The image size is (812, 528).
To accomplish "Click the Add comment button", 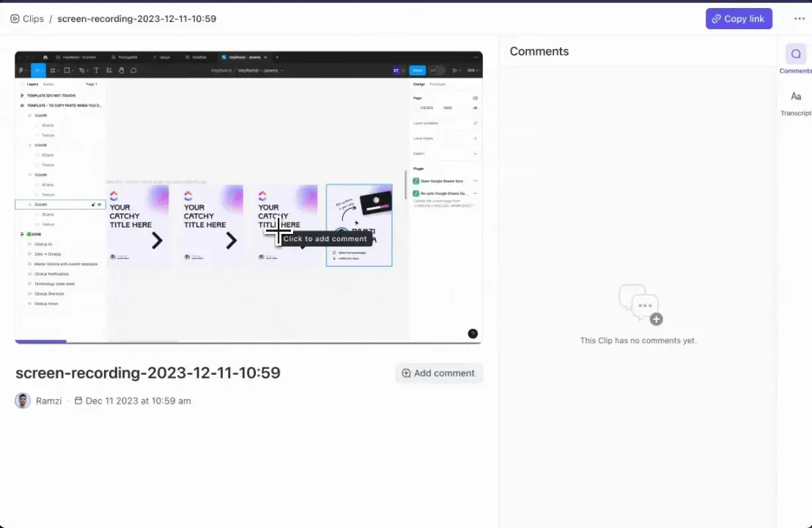I will pos(438,373).
